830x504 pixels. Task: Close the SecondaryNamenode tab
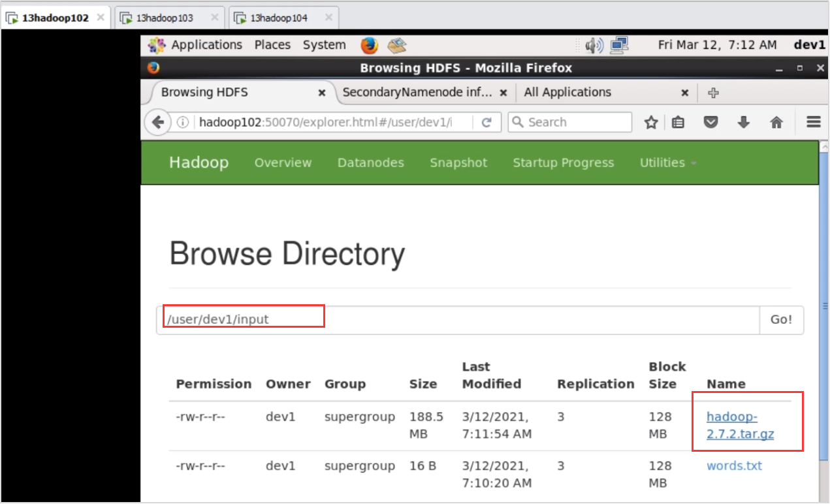click(503, 93)
